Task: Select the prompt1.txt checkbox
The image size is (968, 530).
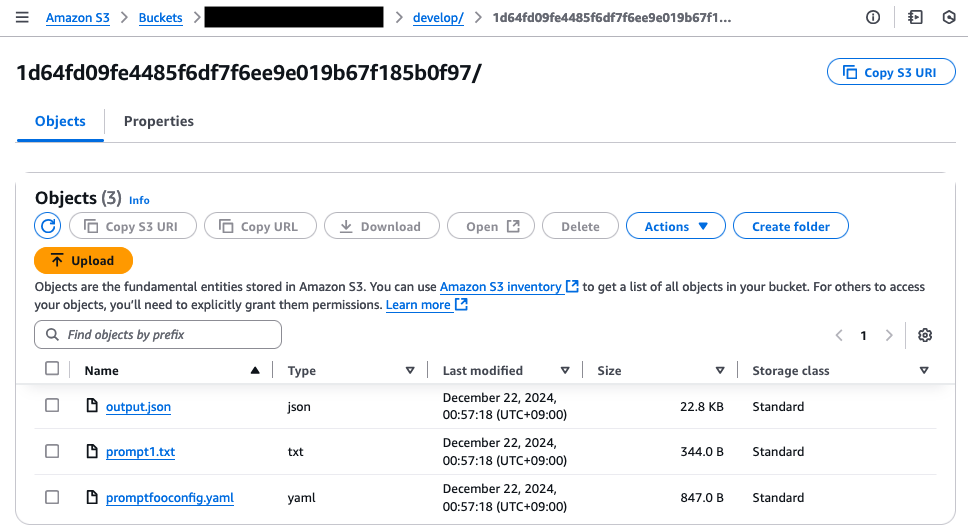Action: pos(52,451)
